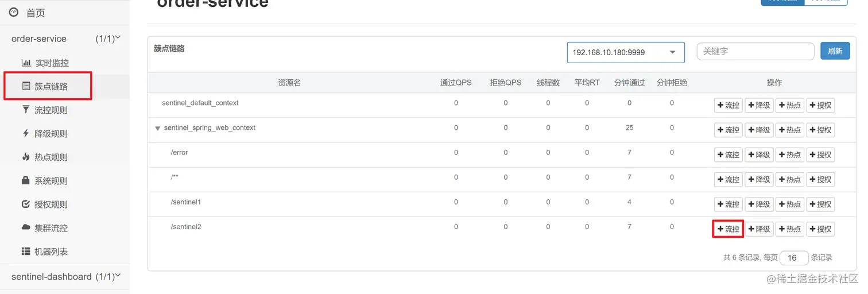Open 降级规则 in the sidebar

click(51, 133)
